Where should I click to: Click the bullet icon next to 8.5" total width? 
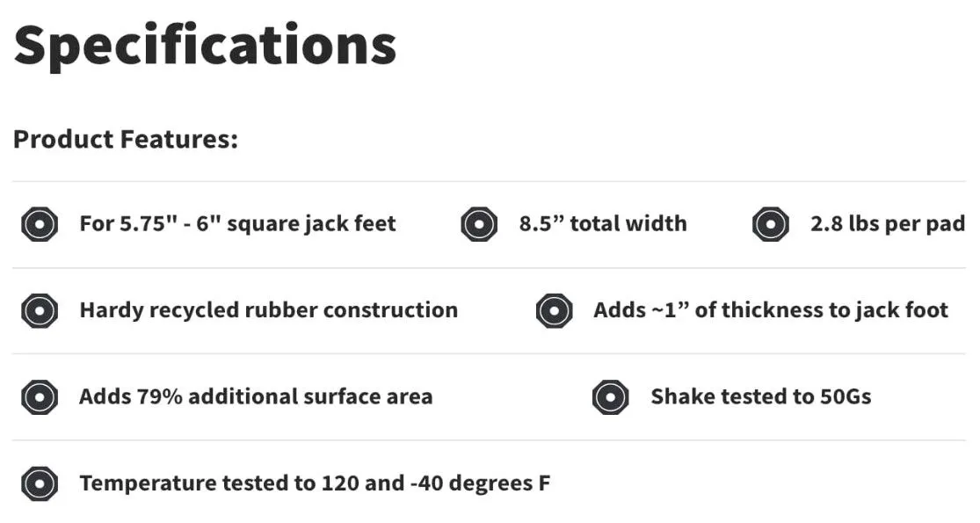click(479, 224)
